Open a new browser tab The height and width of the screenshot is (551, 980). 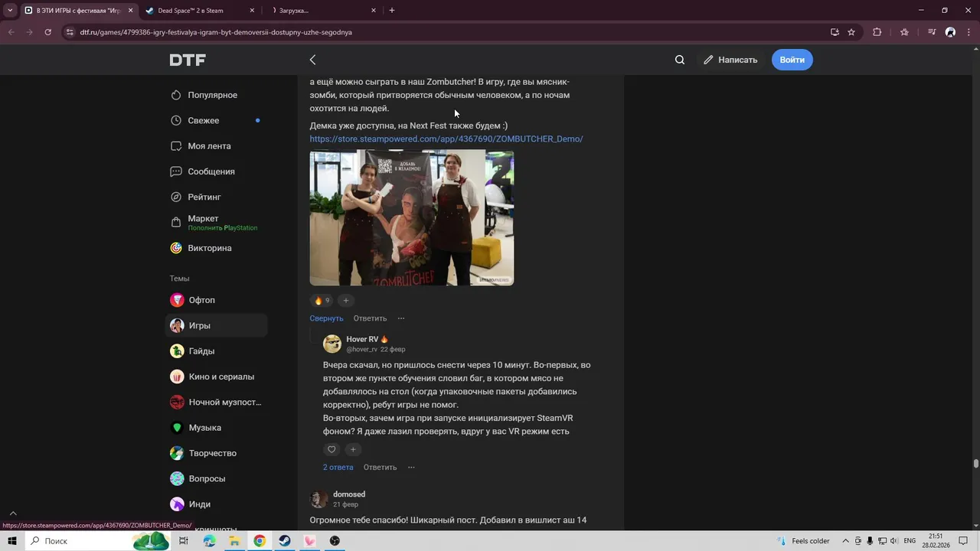tap(392, 11)
